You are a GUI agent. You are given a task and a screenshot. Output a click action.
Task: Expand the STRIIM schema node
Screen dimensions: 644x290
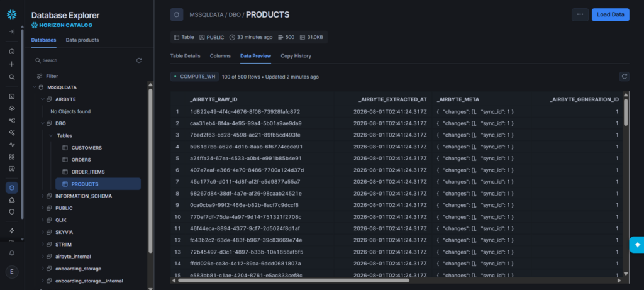[x=42, y=245]
